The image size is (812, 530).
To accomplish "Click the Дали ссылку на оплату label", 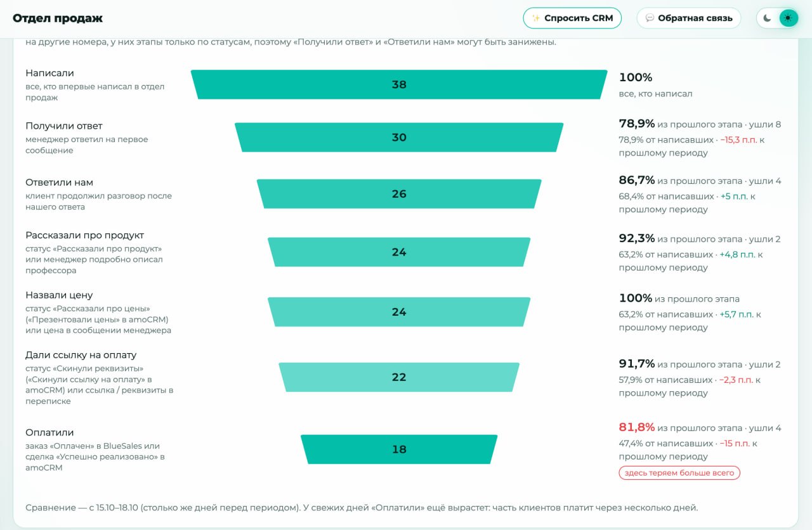I will coord(81,355).
